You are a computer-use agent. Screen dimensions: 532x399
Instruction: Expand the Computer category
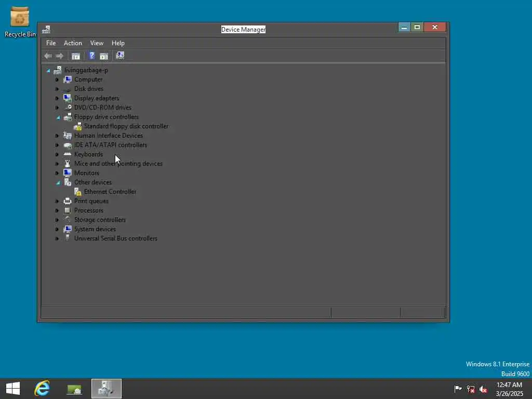point(57,79)
